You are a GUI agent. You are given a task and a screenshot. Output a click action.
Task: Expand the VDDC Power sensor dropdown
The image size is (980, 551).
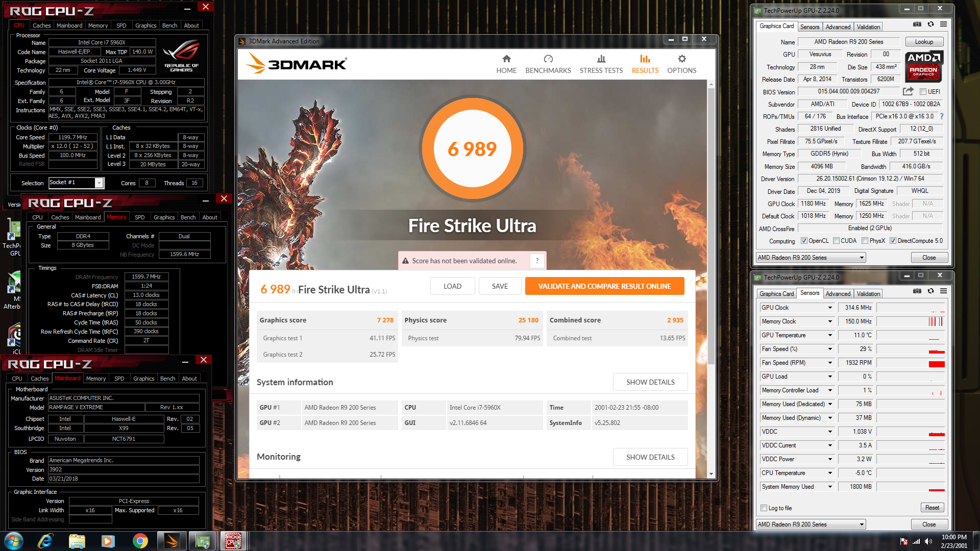(830, 459)
